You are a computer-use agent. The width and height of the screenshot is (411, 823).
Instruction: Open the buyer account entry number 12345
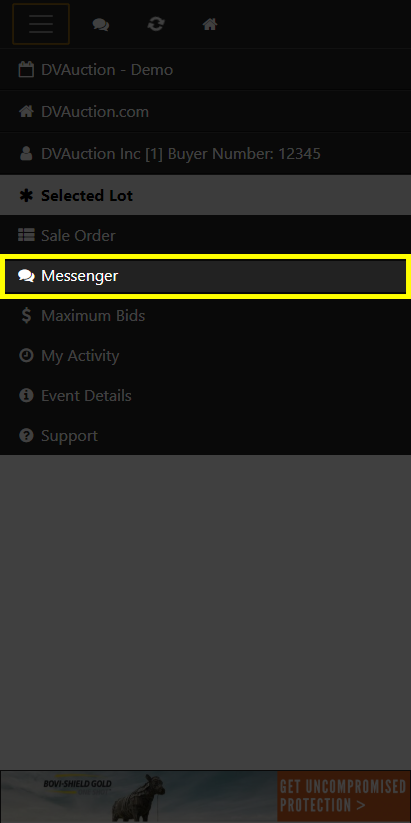click(205, 154)
